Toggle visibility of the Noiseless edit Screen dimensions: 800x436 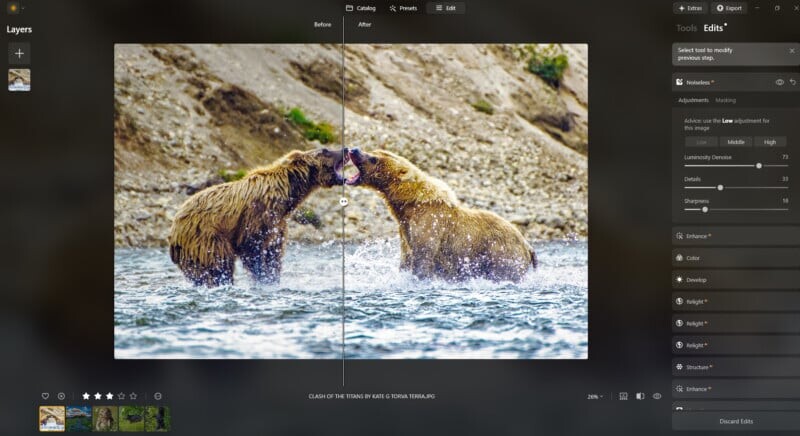tap(779, 82)
